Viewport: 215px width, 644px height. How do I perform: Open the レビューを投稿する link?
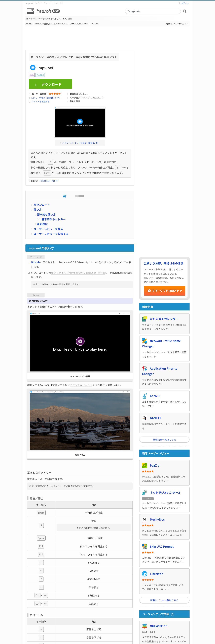(41, 101)
